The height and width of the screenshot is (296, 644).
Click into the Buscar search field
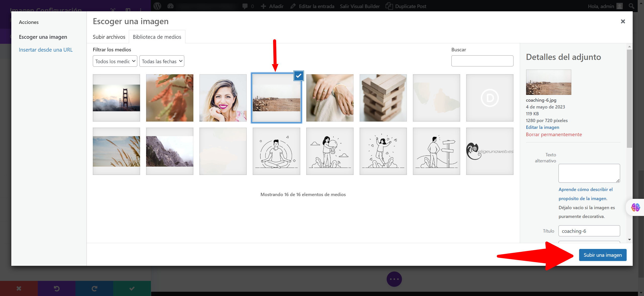482,61
